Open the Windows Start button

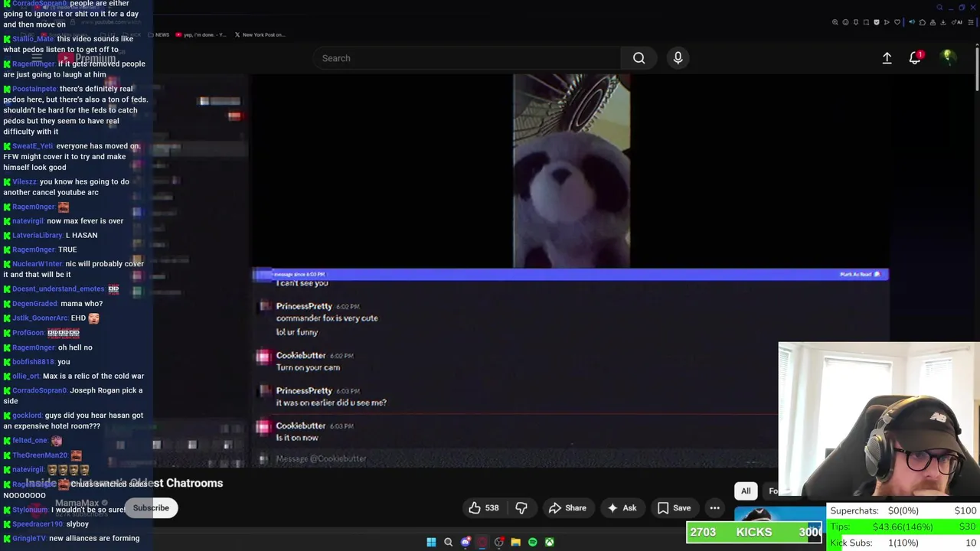431,542
